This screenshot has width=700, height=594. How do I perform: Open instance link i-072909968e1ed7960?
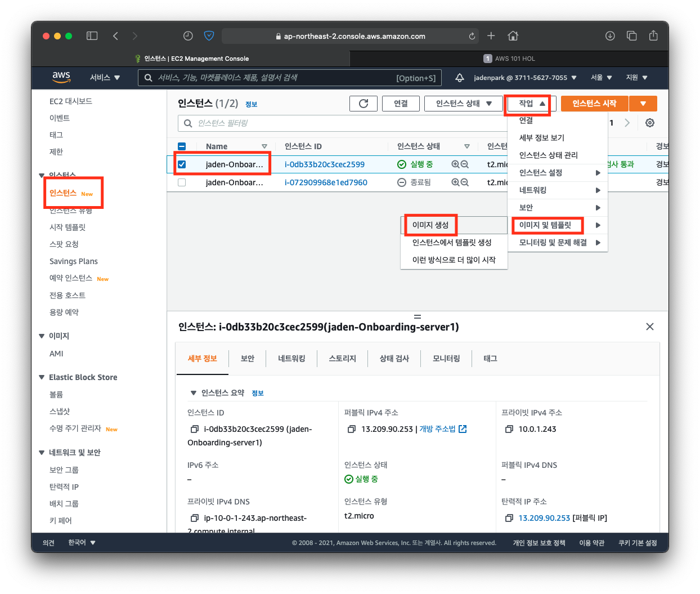326,182
